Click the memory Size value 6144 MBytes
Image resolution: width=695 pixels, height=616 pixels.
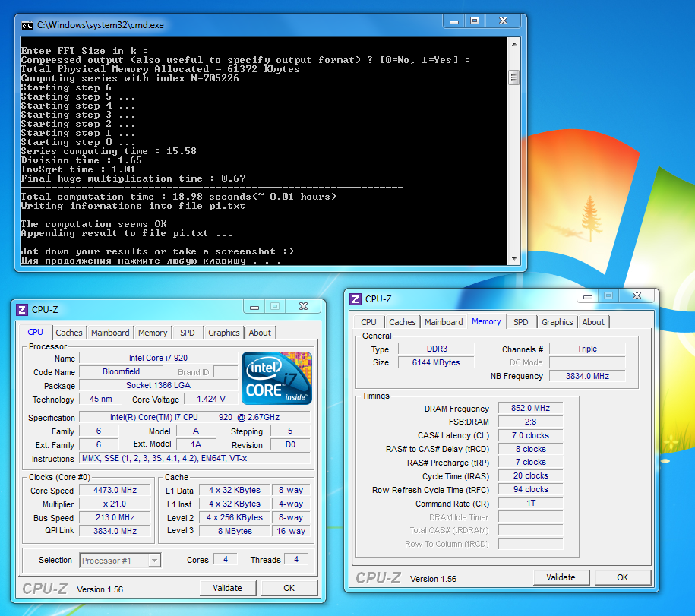437,362
